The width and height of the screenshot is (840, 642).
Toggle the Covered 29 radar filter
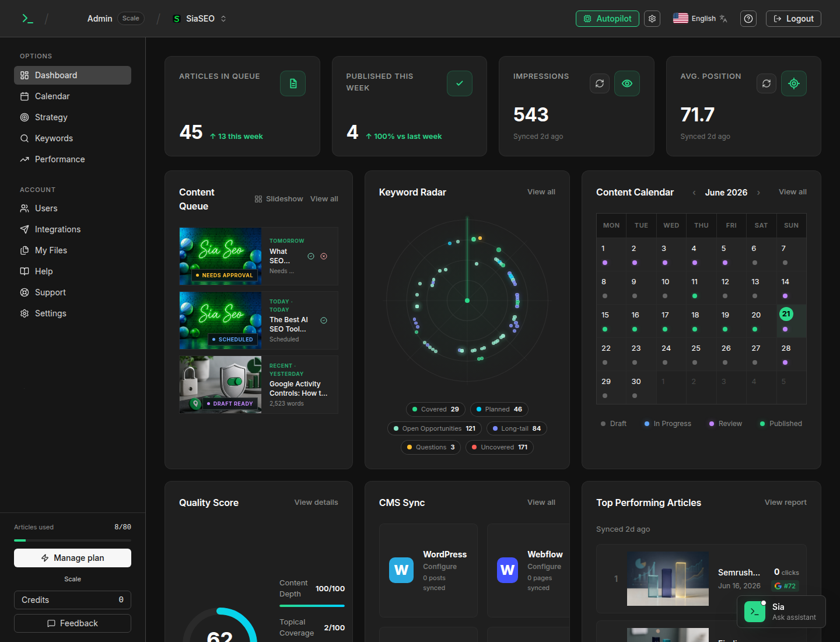click(x=436, y=409)
